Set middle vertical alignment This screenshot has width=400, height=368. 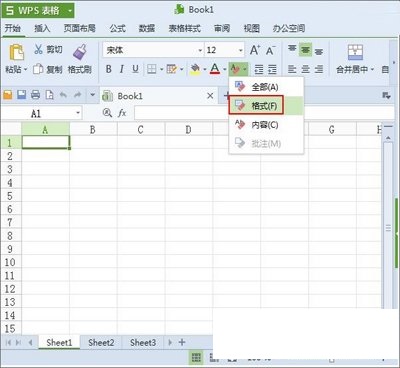tap(305, 49)
